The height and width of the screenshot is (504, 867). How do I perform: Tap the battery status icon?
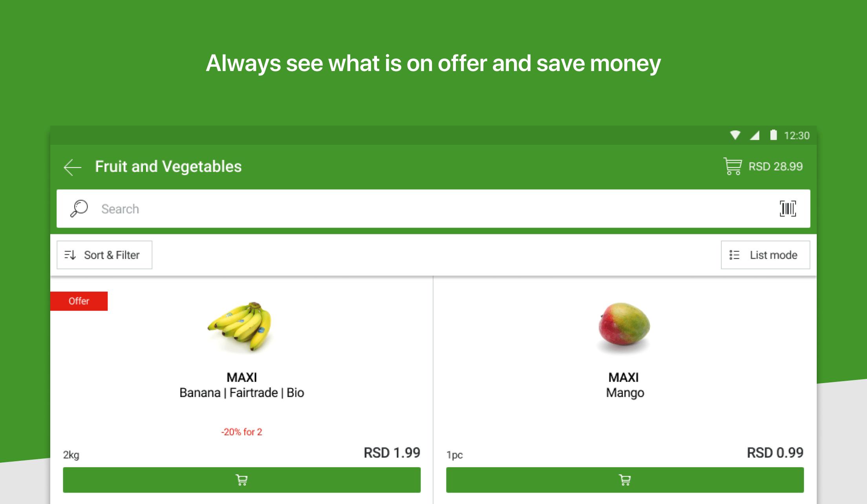click(773, 135)
